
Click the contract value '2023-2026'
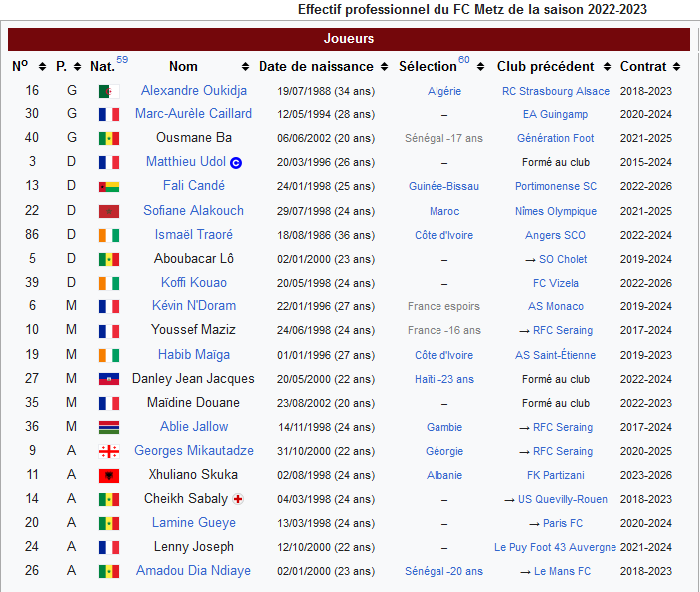pos(646,475)
